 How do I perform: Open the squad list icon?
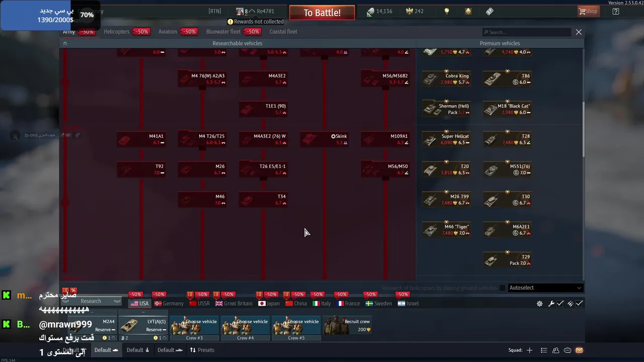[x=544, y=350]
